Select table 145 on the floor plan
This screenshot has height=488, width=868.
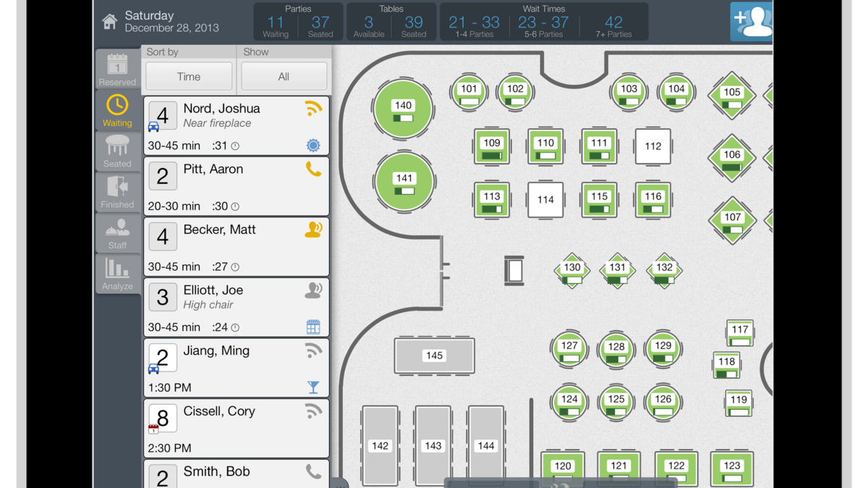tap(434, 356)
